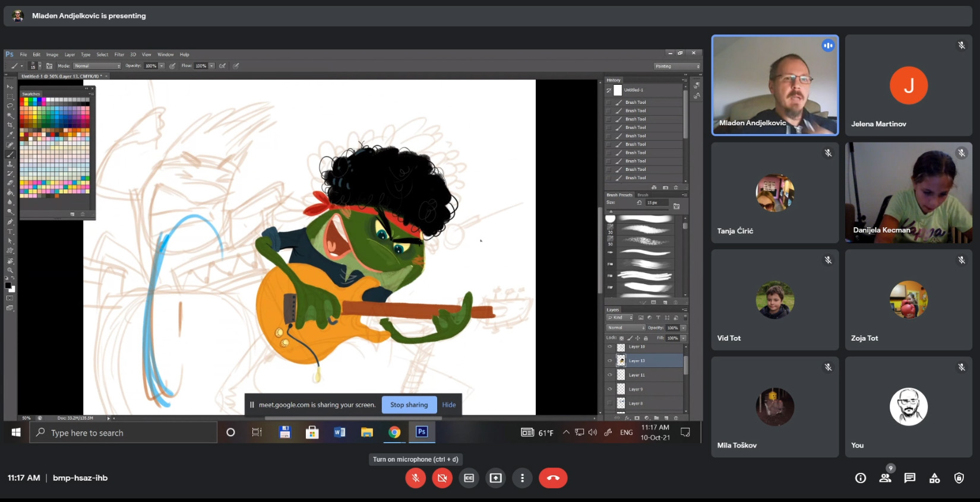This screenshot has width=980, height=502.
Task: Toggle captions in Meet
Action: (x=469, y=478)
